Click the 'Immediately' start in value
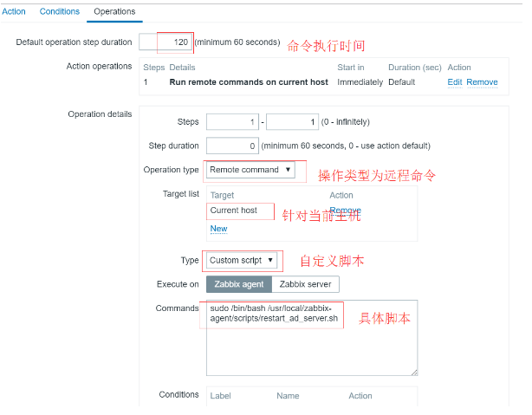The image size is (532, 415). pyautogui.click(x=360, y=82)
